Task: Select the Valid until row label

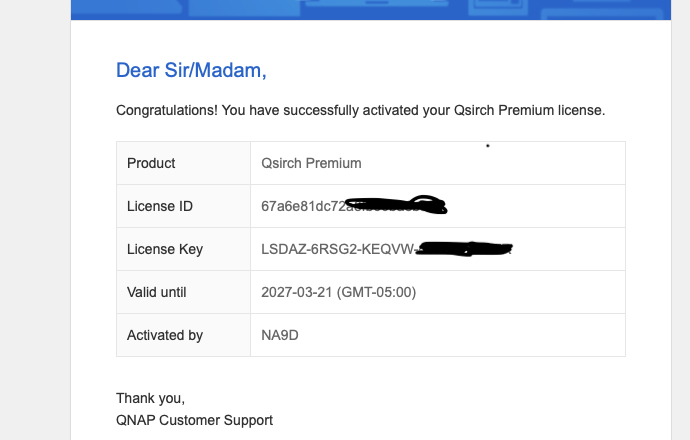Action: point(157,292)
